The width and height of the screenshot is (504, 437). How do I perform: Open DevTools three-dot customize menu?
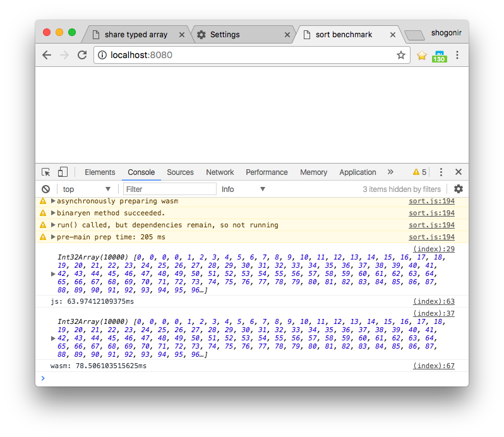[441, 172]
